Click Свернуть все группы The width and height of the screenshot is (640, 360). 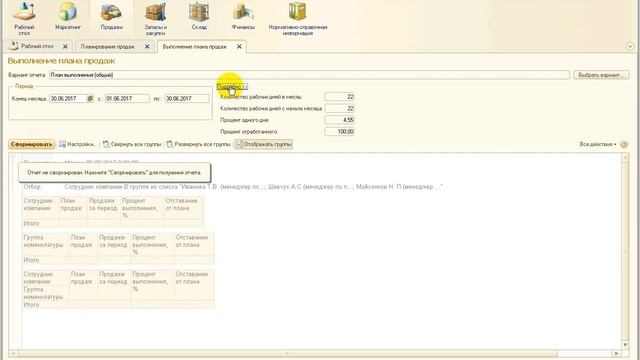(132, 144)
